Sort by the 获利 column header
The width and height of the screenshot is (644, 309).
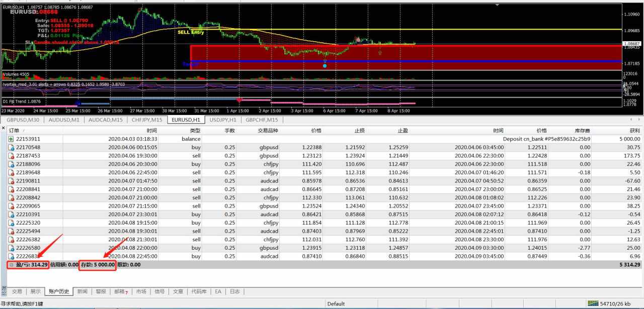(634, 131)
